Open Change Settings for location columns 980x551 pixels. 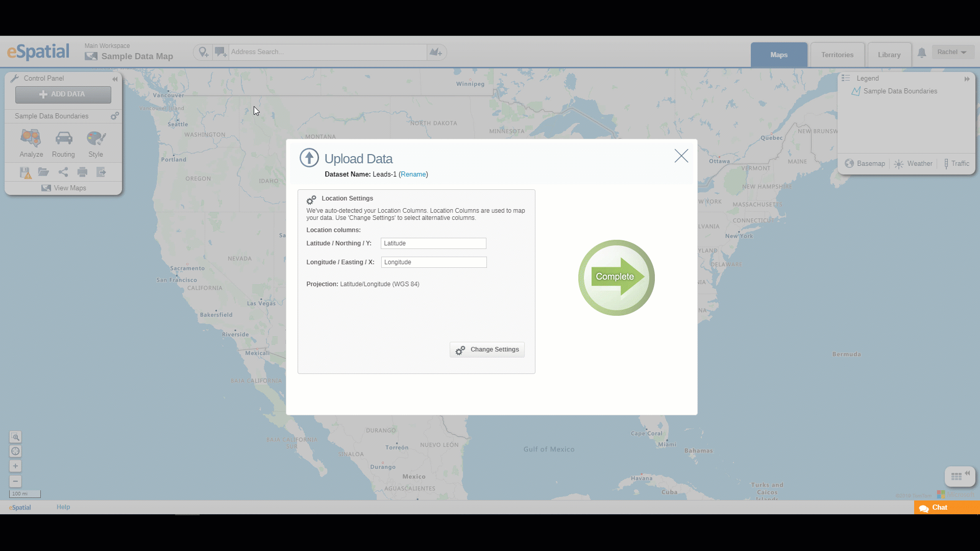487,350
